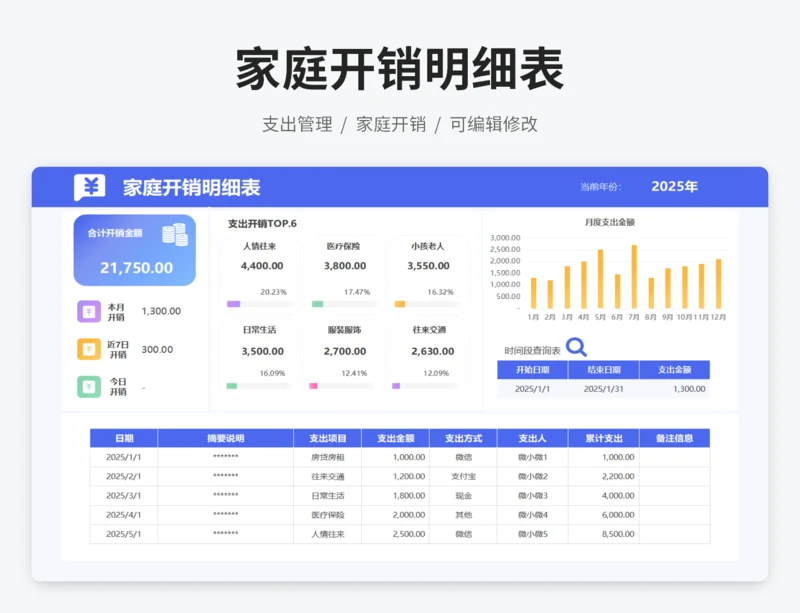Screen dimensions: 800x613
Task: Click the 2025/1/1 start date cell
Action: (x=532, y=389)
